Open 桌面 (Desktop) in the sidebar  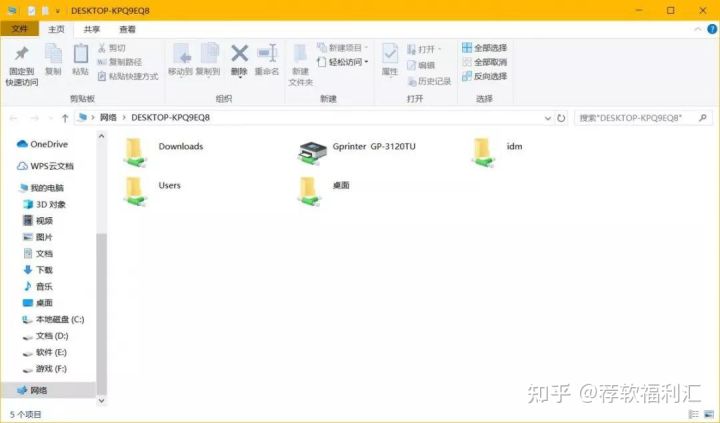[x=38, y=303]
